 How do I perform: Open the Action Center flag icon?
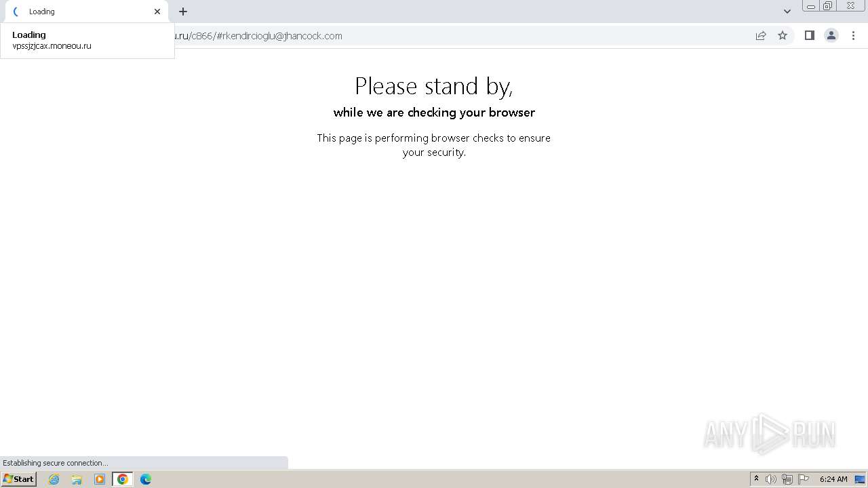point(804,479)
